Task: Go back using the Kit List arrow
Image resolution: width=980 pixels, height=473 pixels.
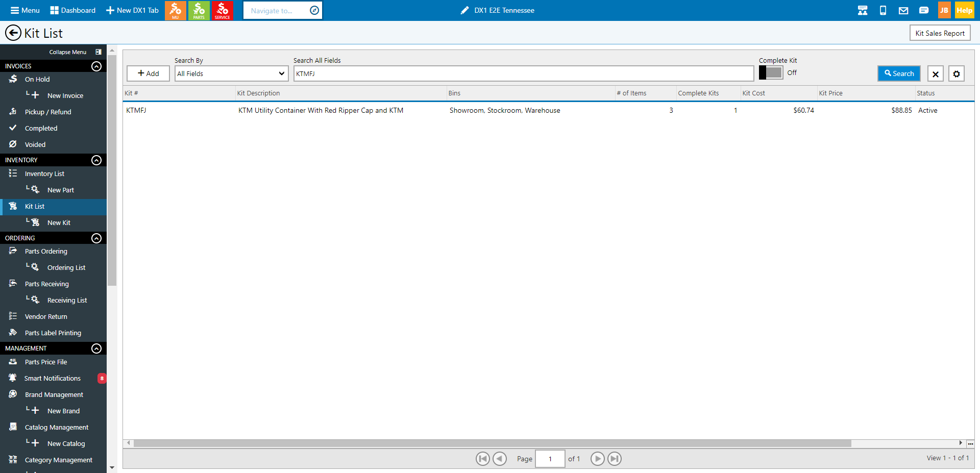Action: (x=13, y=33)
